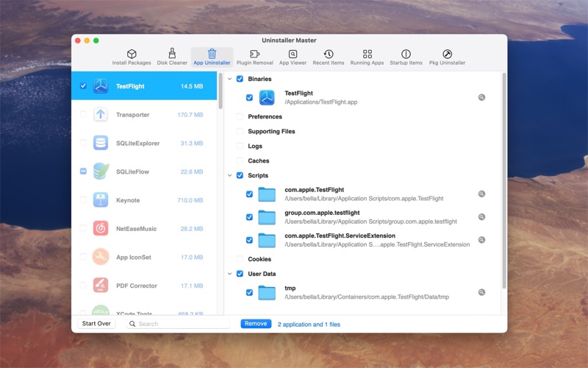
Task: Uncheck the User Data category checkbox
Action: [240, 274]
